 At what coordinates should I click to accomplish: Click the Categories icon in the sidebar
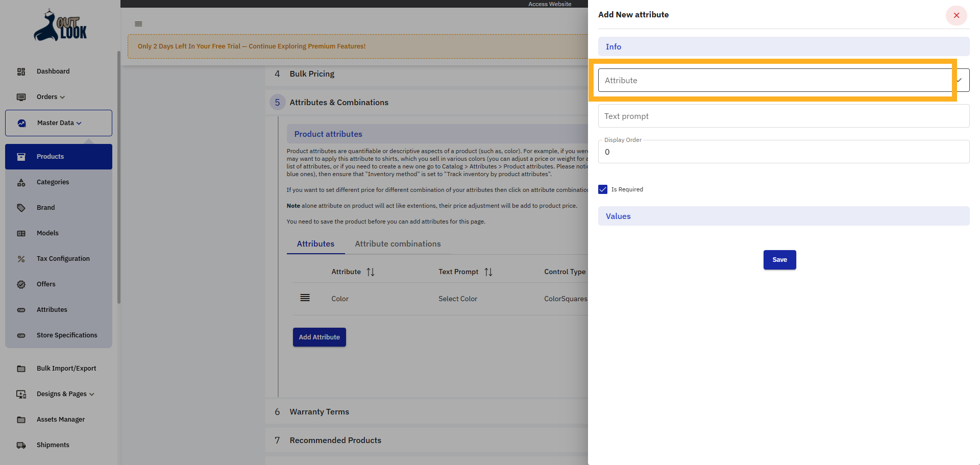[21, 182]
